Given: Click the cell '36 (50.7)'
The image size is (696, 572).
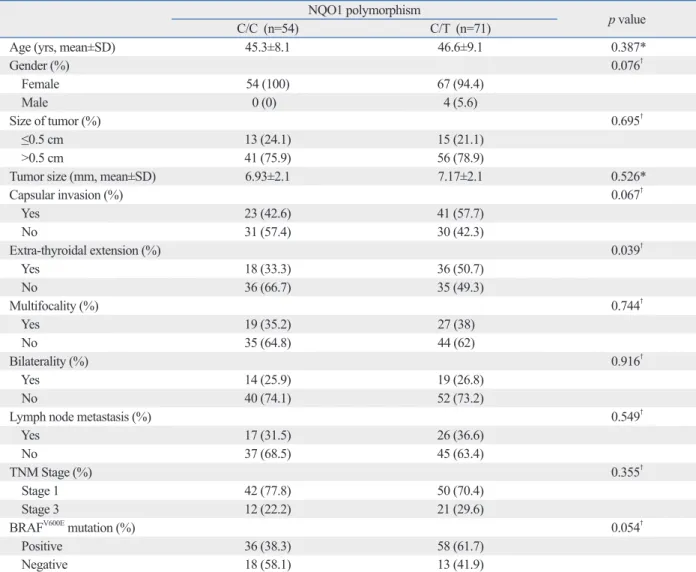Looking at the screenshot, I should [x=460, y=269].
